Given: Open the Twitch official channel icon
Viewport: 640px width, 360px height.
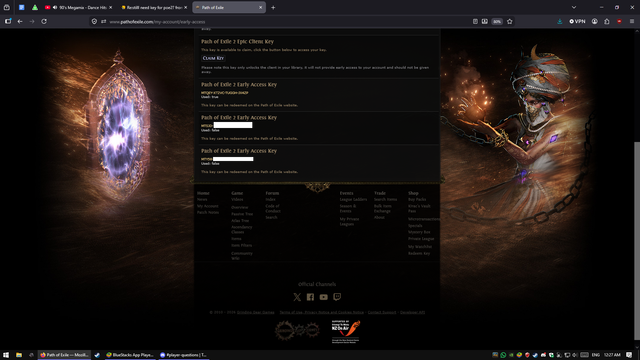Looking at the screenshot, I should click(337, 297).
